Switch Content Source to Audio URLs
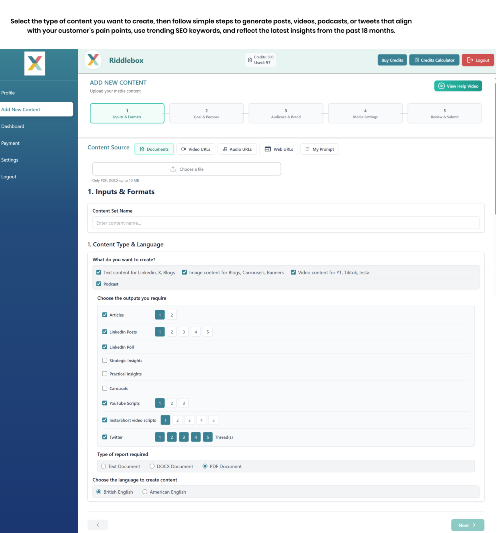The width and height of the screenshot is (500, 533). [237, 149]
